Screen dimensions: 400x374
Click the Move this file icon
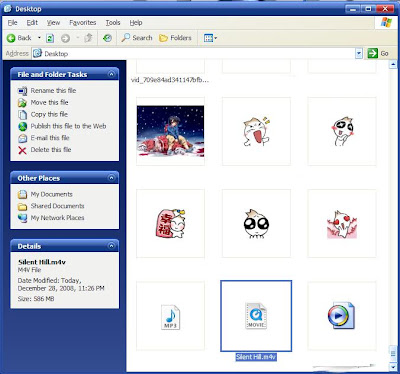[x=22, y=103]
